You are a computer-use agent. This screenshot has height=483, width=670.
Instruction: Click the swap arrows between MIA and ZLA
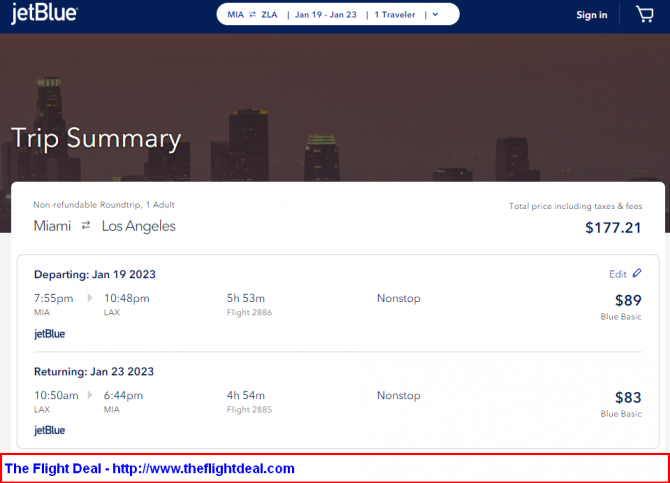253,15
